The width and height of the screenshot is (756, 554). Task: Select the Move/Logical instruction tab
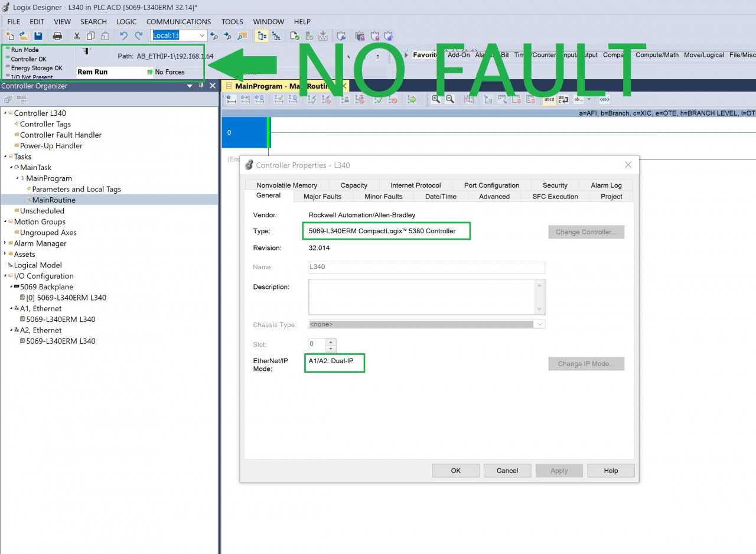(x=704, y=55)
